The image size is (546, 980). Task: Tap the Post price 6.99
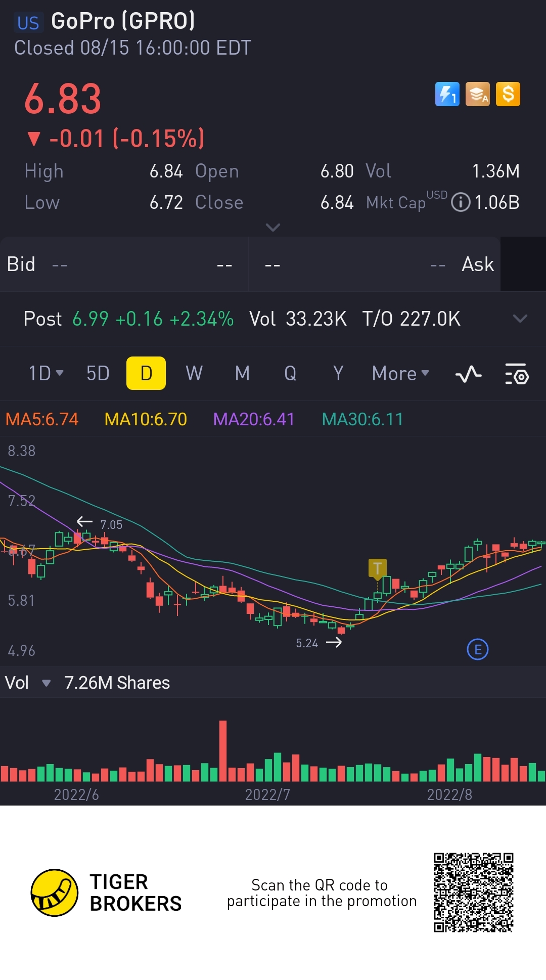90,319
